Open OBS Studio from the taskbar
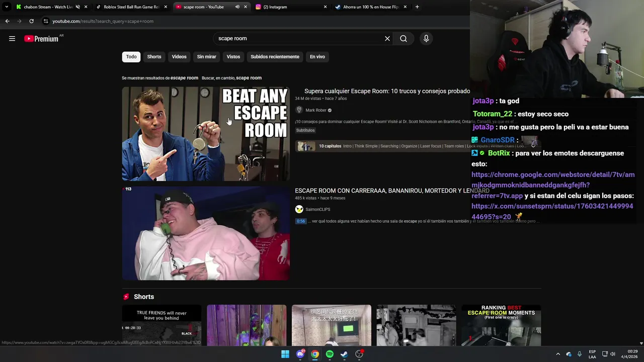 point(359,354)
